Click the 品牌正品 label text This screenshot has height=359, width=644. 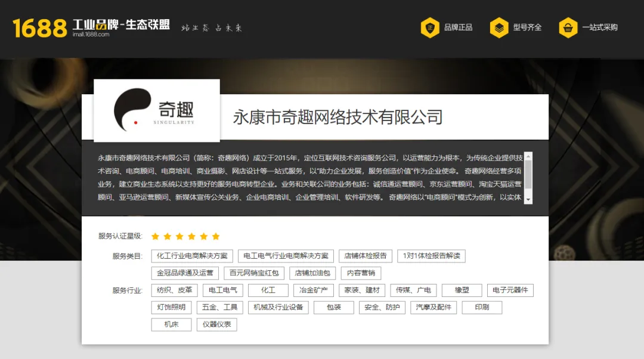point(459,27)
